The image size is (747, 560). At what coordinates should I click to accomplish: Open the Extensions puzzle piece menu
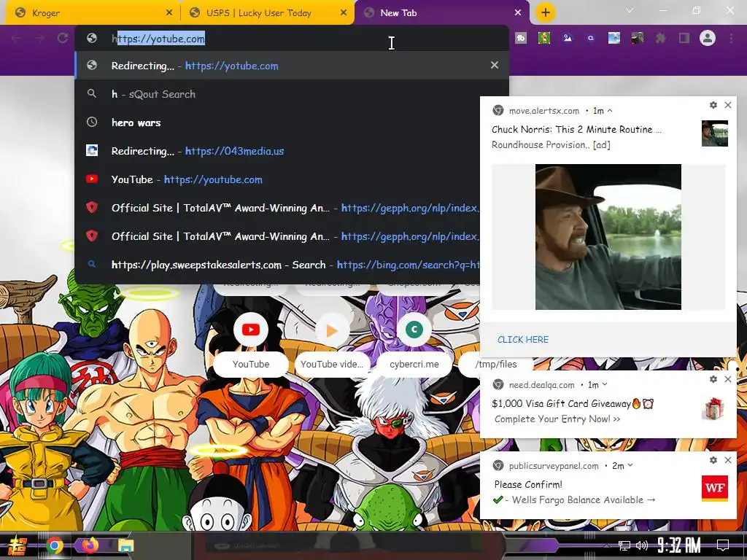click(660, 38)
